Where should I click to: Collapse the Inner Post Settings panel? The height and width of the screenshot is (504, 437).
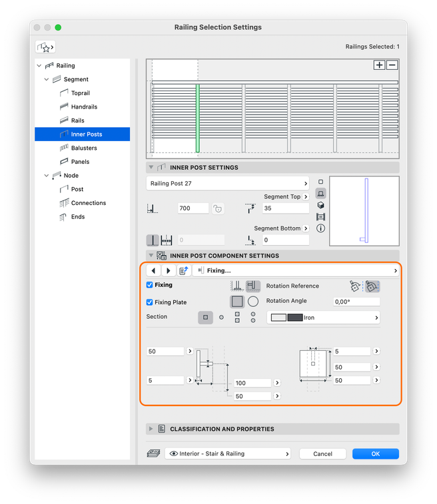pyautogui.click(x=151, y=168)
